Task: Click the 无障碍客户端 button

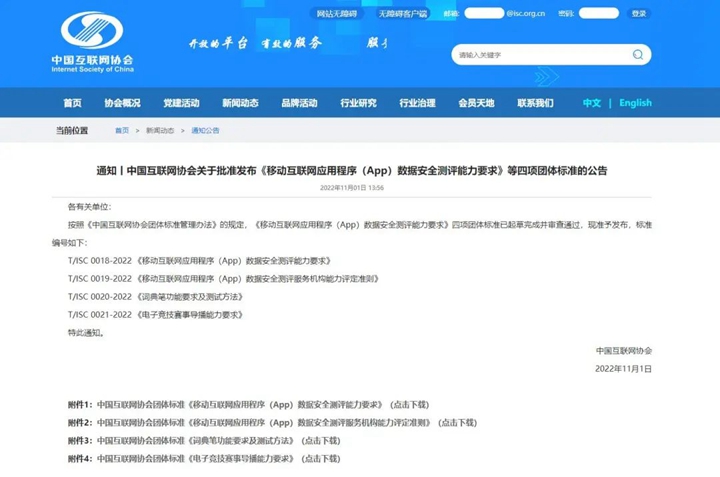Action: coord(402,13)
